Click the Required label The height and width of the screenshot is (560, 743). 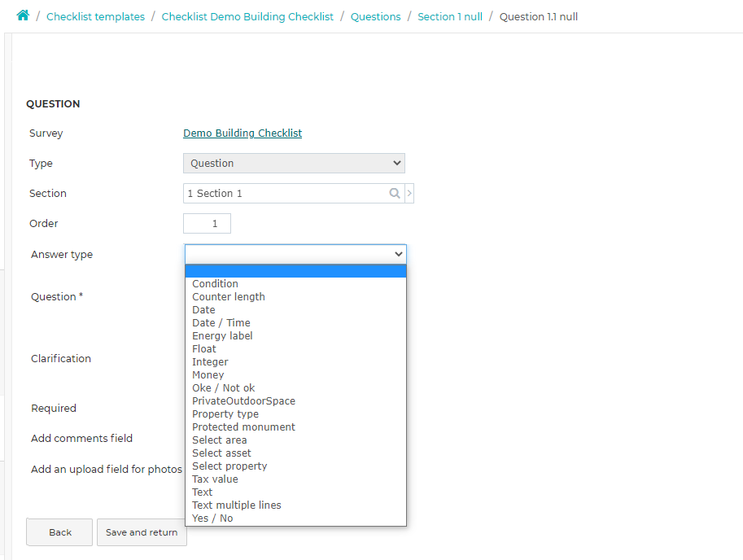[54, 409]
